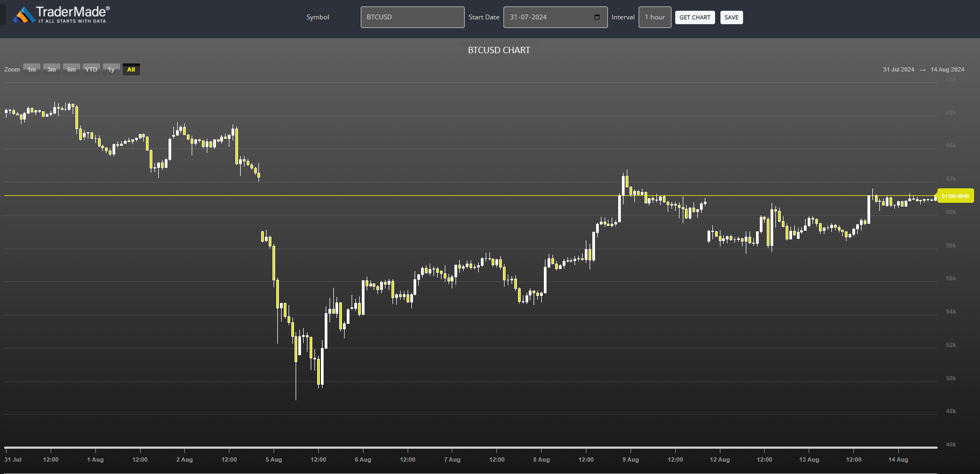Click the Symbol field label
This screenshot has width=980, height=474.
pos(318,17)
